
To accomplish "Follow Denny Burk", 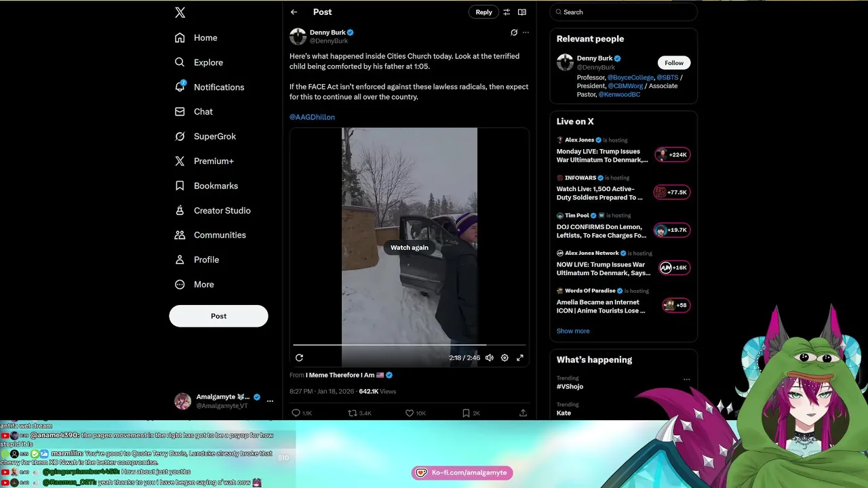I will tap(674, 63).
